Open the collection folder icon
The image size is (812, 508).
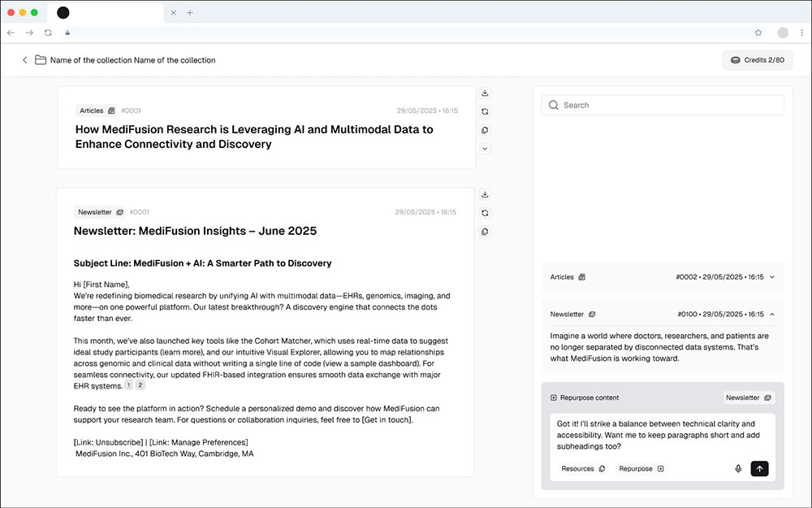41,60
